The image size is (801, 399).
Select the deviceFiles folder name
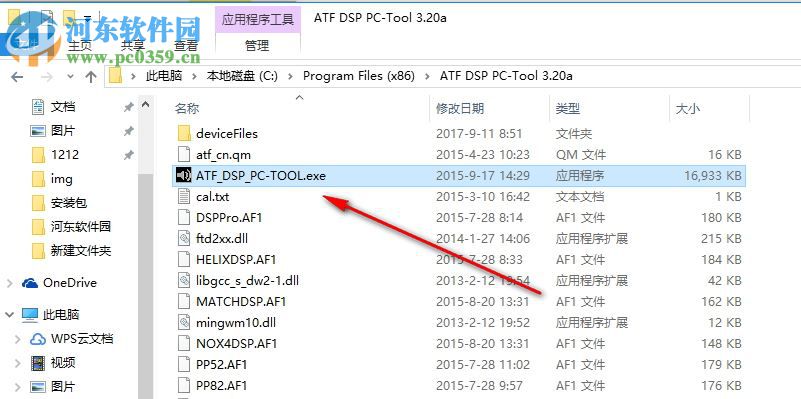point(227,134)
